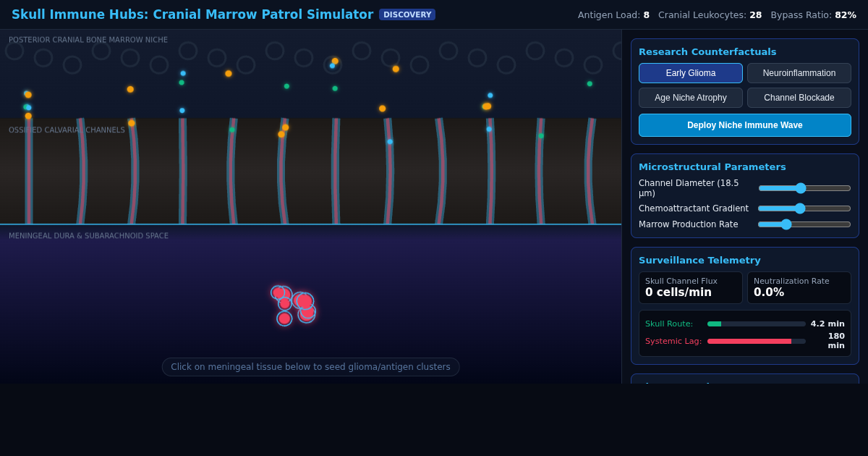Select the Early Glioma counterfactual
Image resolution: width=868 pixels, height=456 pixels.
691,73
